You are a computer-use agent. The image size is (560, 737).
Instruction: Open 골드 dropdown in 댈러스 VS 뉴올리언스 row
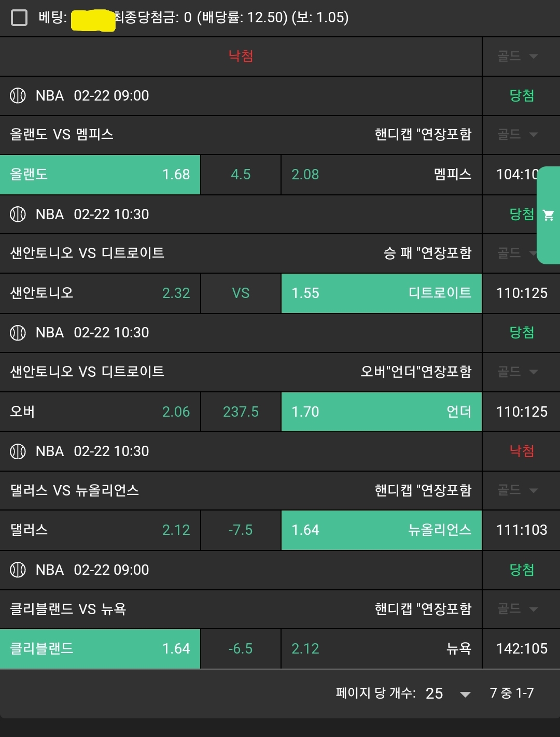click(517, 490)
